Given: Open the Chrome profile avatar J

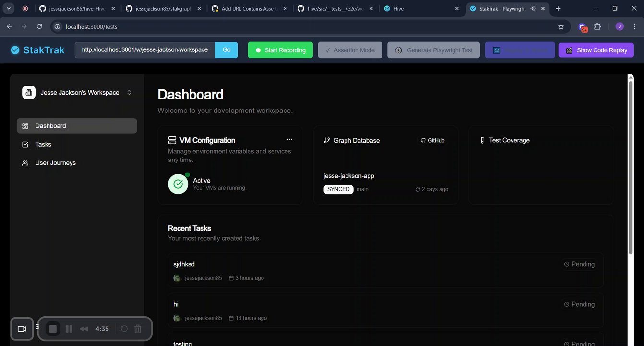Looking at the screenshot, I should click(620, 26).
